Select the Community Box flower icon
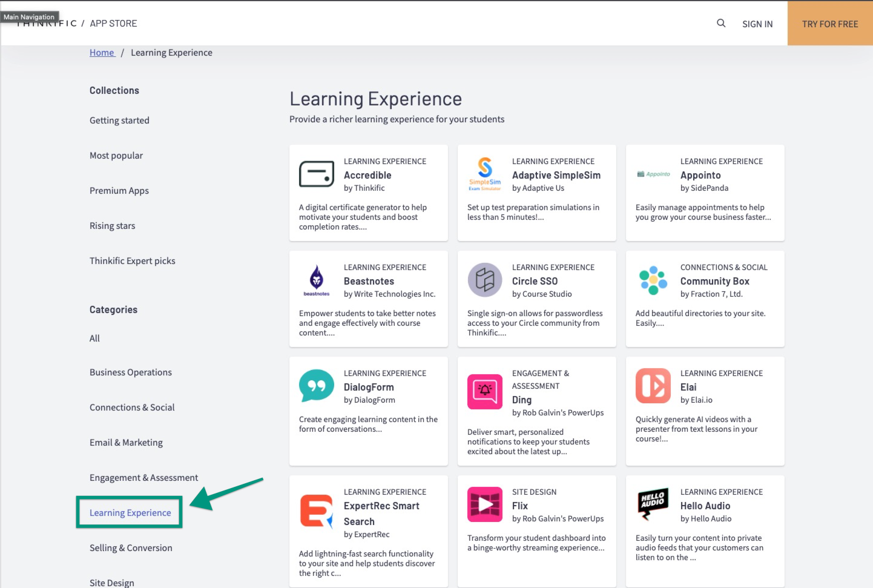873x588 pixels. coord(653,280)
